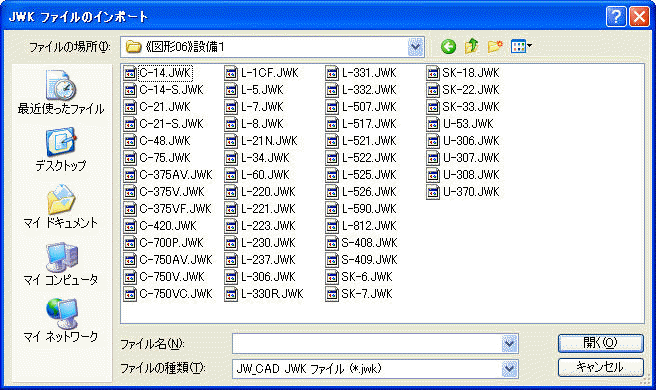Create a new folder
This screenshot has height=390, width=656.
point(495,46)
